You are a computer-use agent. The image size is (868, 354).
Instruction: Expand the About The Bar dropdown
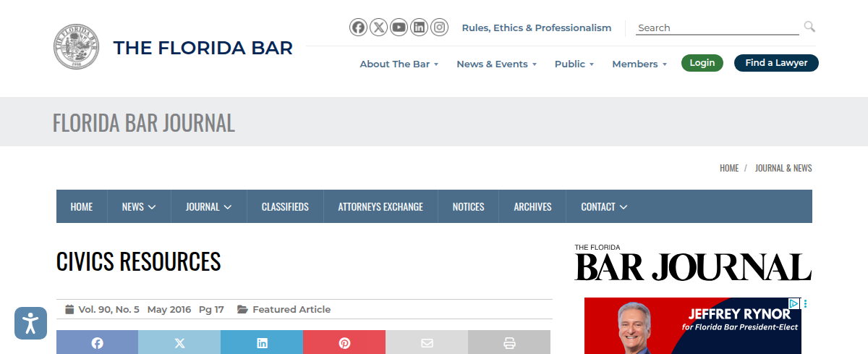[x=399, y=64]
